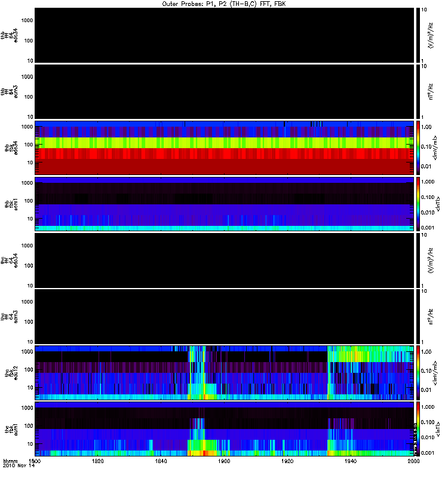The image size is (448, 478).
Task: Click the '0.01' tick on thc fbk edc12 color bar
Action: click(x=426, y=390)
